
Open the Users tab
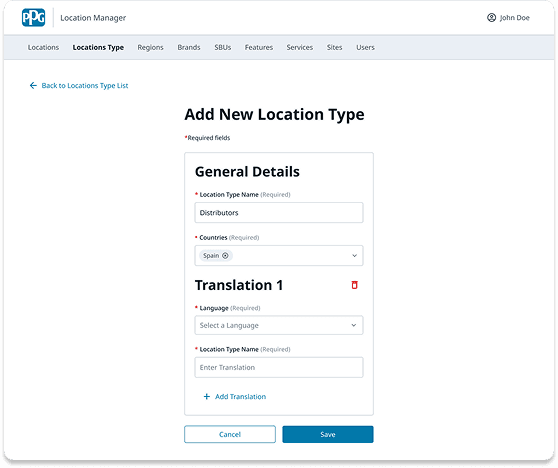(x=365, y=47)
